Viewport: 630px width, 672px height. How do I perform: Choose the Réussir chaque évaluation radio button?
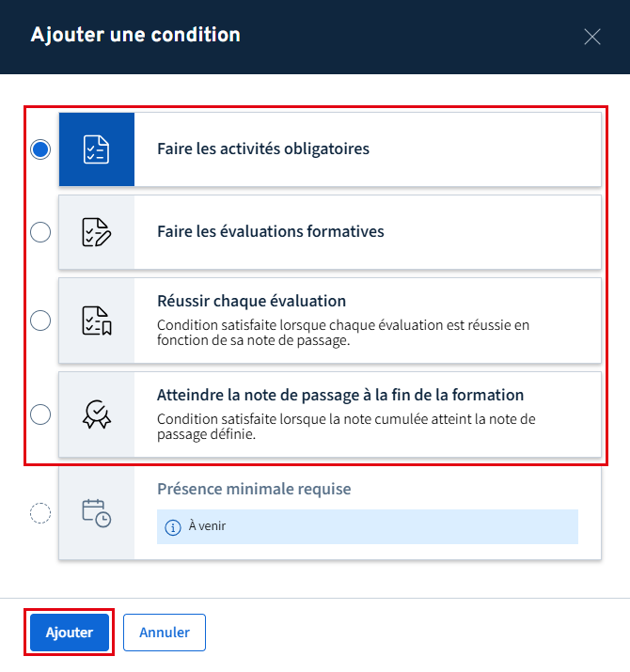(40, 320)
